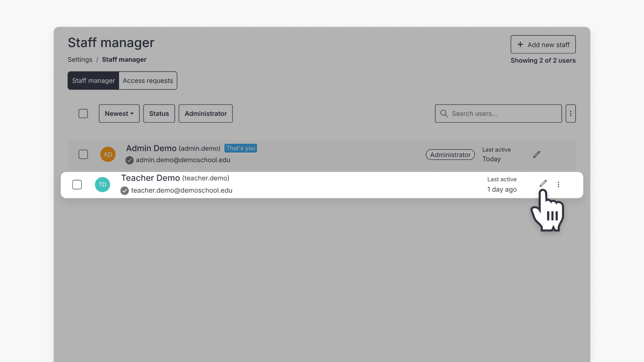This screenshot has height=362, width=644.
Task: Open the Newest sort dropdown
Action: click(119, 113)
